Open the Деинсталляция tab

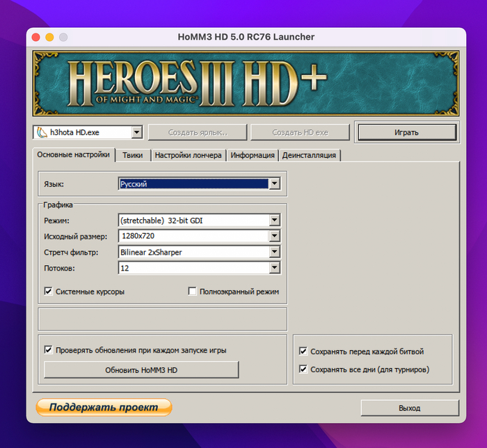[x=309, y=155]
